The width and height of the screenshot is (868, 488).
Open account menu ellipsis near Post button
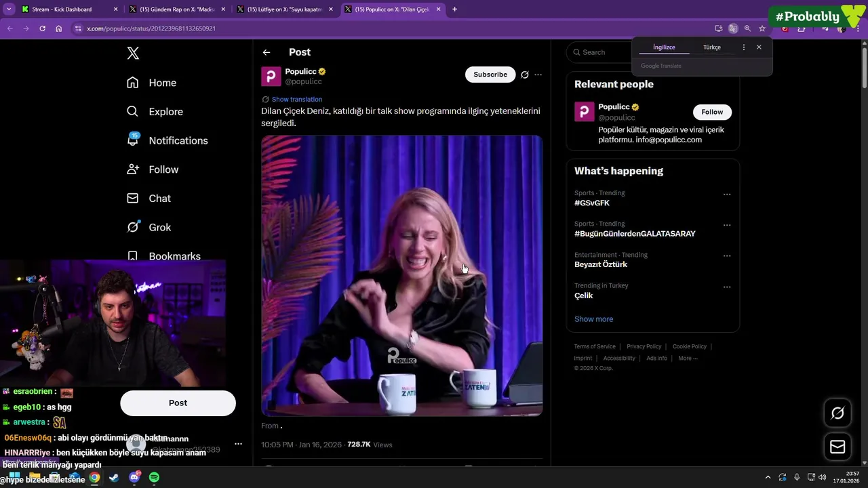pyautogui.click(x=238, y=444)
